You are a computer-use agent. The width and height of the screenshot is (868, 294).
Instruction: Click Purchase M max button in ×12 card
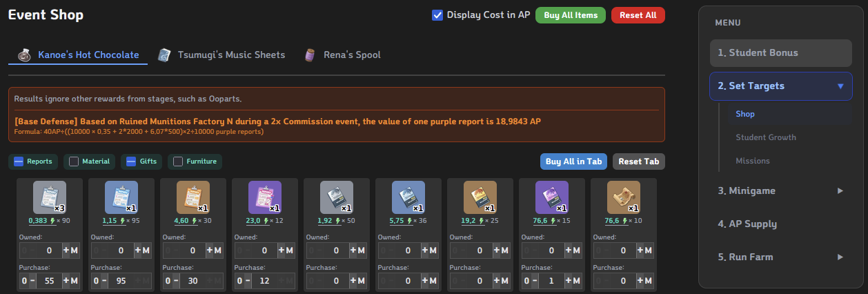pyautogui.click(x=290, y=281)
